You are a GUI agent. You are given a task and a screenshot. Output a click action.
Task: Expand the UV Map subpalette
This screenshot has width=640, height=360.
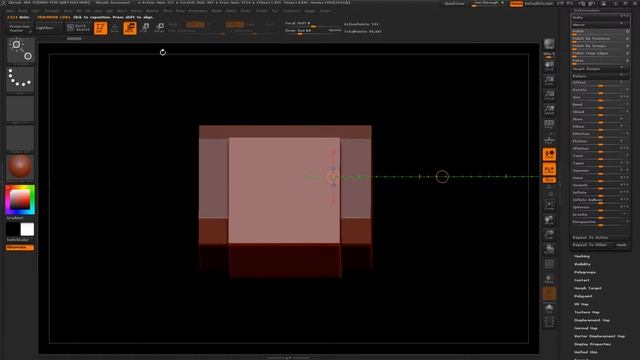(581, 304)
